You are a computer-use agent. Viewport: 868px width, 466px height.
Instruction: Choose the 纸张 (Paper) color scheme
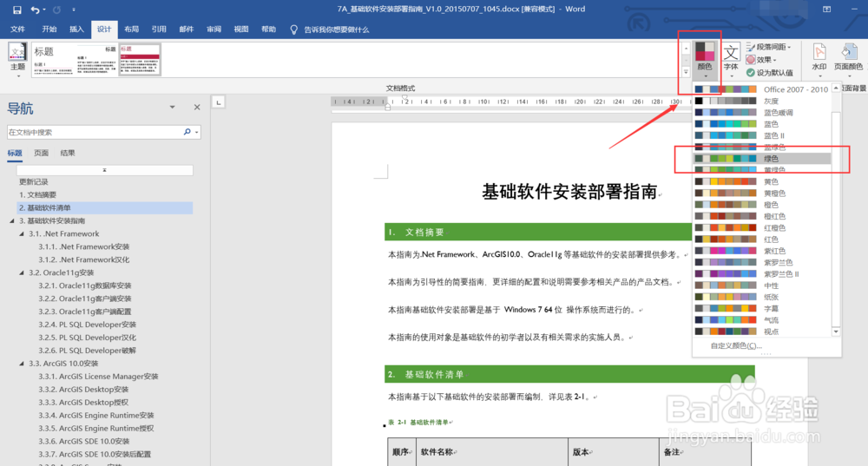coord(762,297)
